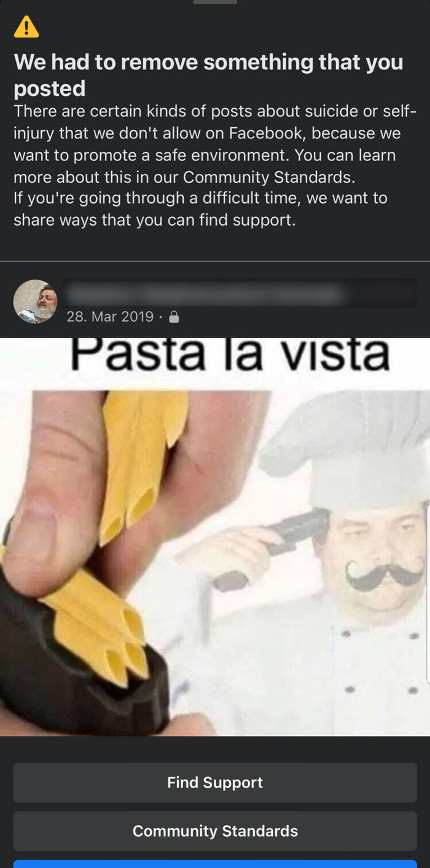Image resolution: width=430 pixels, height=868 pixels.
Task: Click the Find Support button
Action: [x=215, y=783]
